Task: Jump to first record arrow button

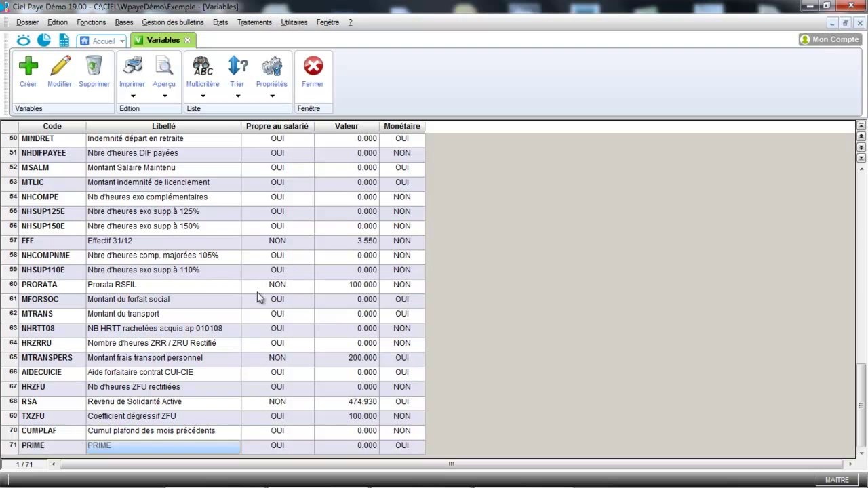Action: coord(861,126)
